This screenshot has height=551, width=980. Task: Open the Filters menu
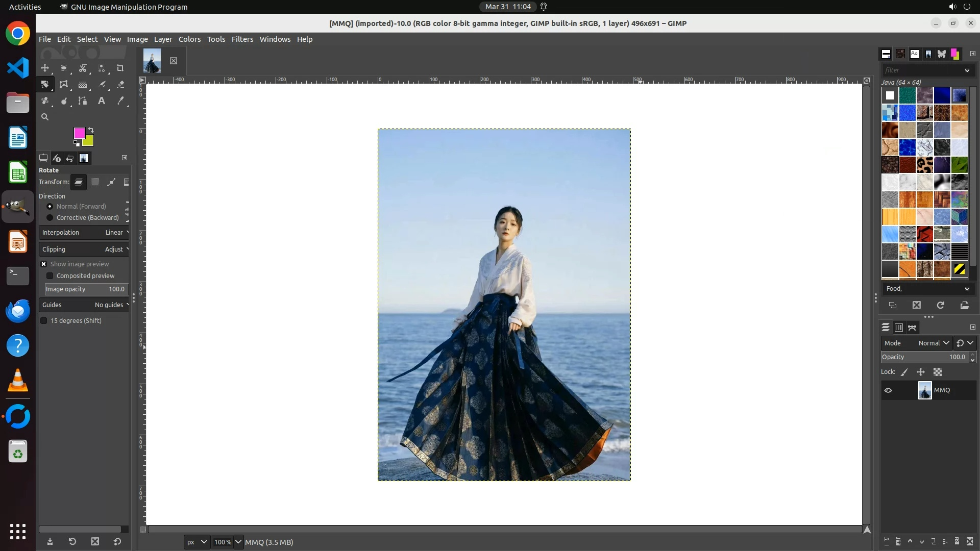coord(242,39)
